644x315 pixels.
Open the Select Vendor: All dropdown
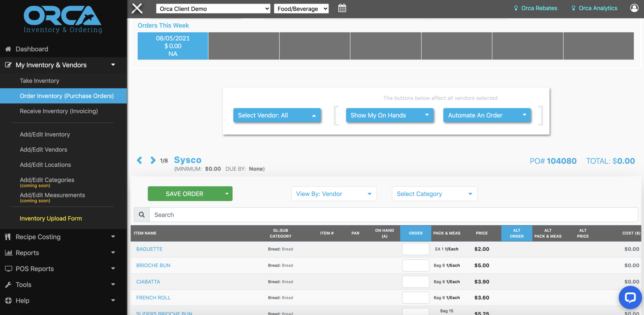(277, 115)
